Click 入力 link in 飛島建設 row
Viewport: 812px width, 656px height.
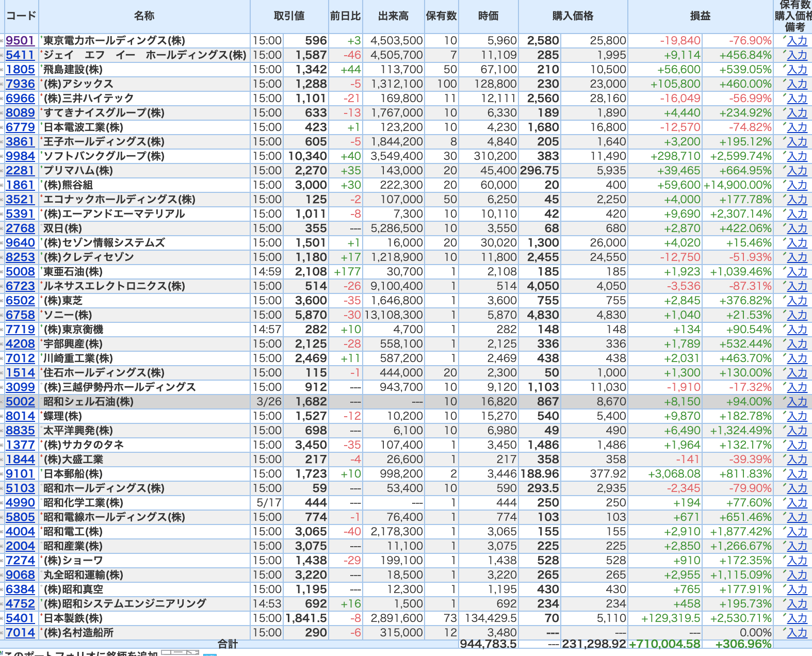797,70
